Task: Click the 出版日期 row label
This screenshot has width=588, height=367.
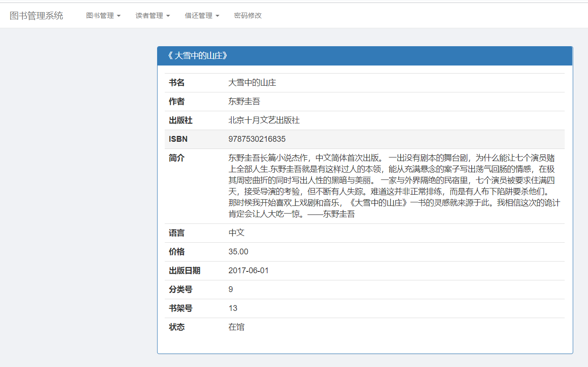Action: coord(184,271)
